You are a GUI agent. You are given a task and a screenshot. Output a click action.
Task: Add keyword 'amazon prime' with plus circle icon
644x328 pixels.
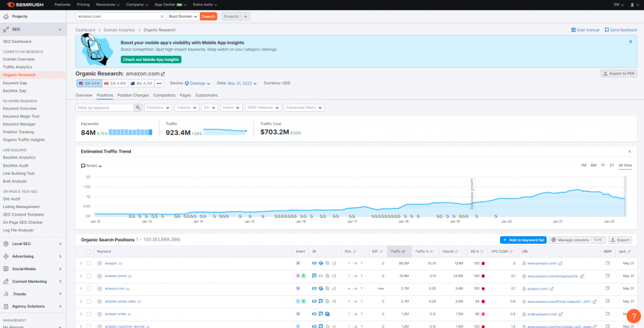(99, 276)
